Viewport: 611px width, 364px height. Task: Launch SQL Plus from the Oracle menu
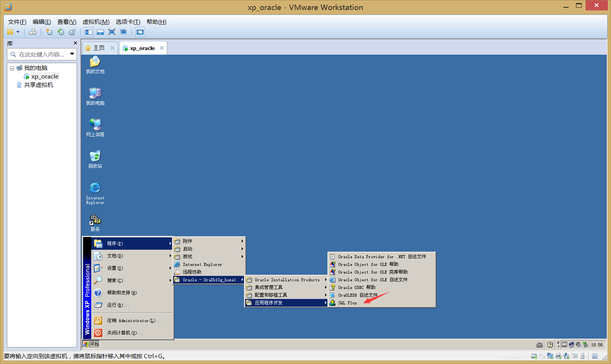(382, 303)
